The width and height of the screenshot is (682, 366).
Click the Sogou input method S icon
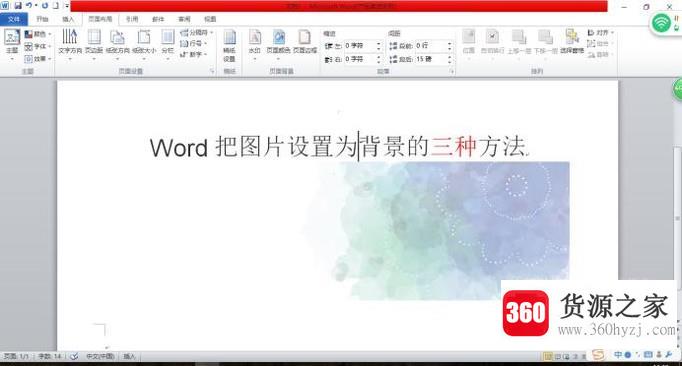(x=598, y=356)
